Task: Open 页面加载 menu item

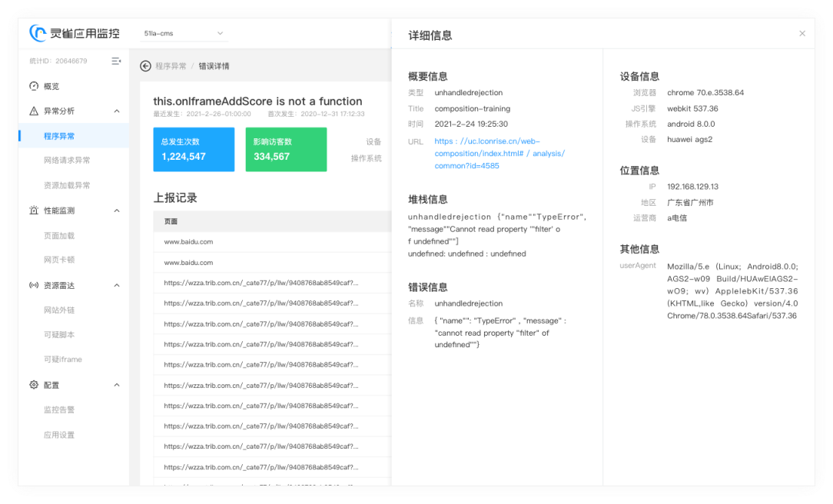Action: point(59,236)
